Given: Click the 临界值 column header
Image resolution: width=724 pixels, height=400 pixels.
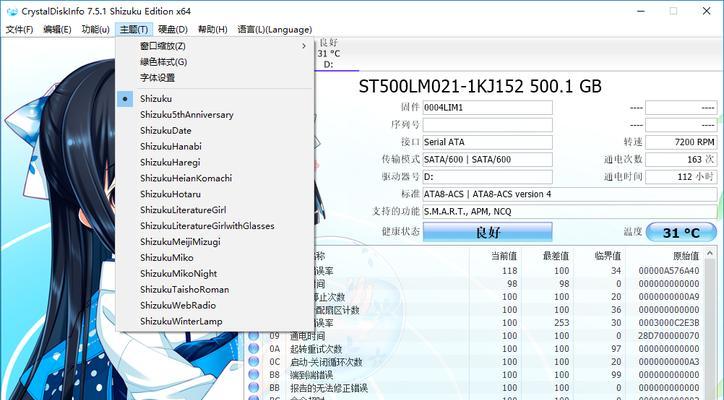Looking at the screenshot, I should (608, 255).
